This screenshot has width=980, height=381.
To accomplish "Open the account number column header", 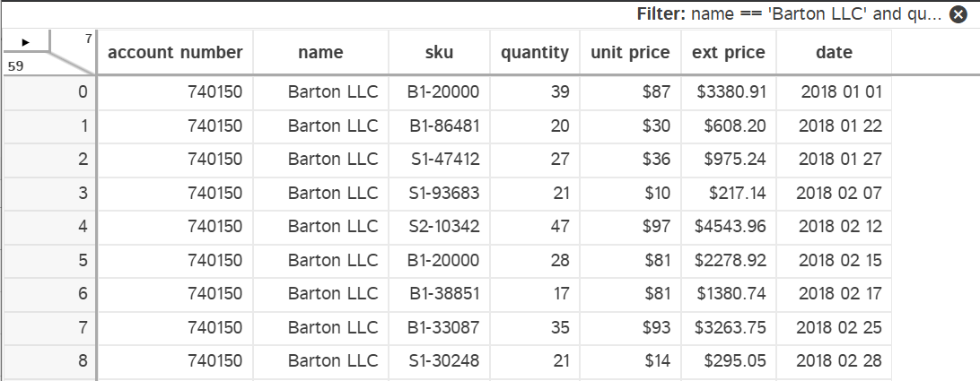I will (x=175, y=53).
